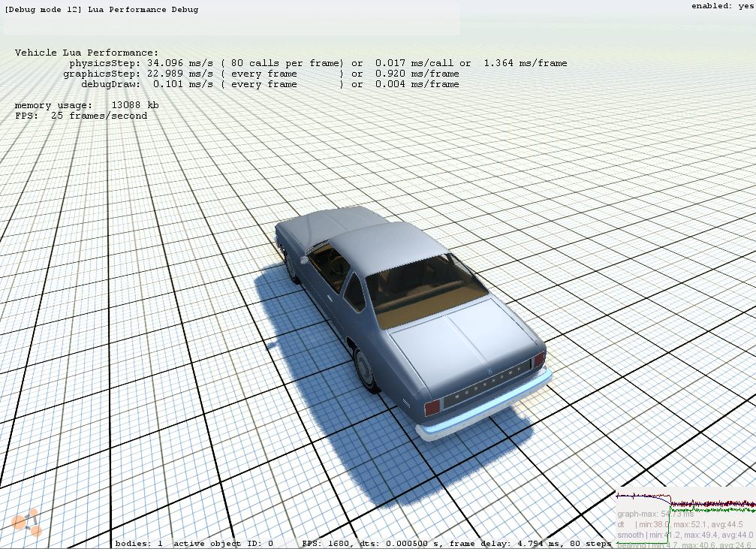Click the 'dt | min:38.0' graph stats row
The height and width of the screenshot is (549, 756).
[680, 524]
